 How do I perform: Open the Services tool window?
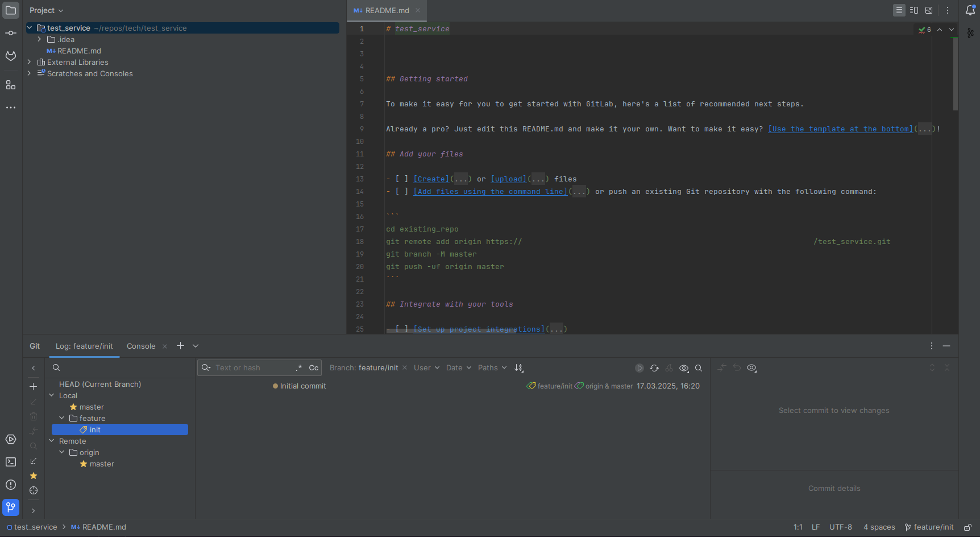11,439
